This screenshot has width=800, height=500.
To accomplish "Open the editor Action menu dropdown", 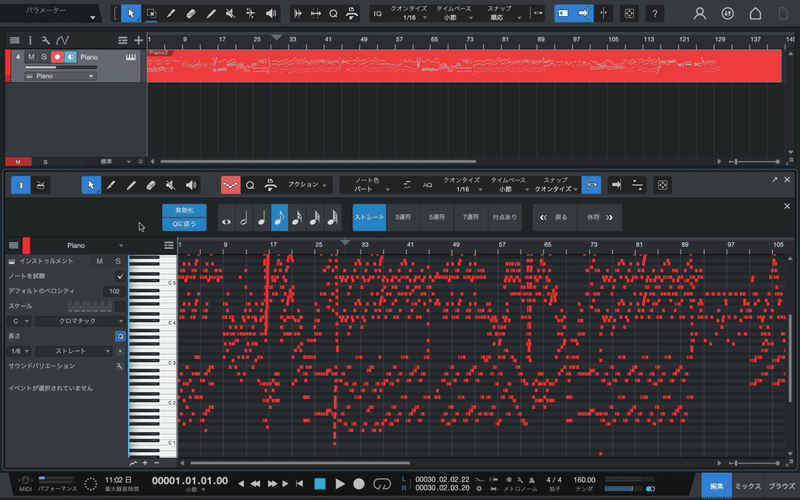I will 307,185.
